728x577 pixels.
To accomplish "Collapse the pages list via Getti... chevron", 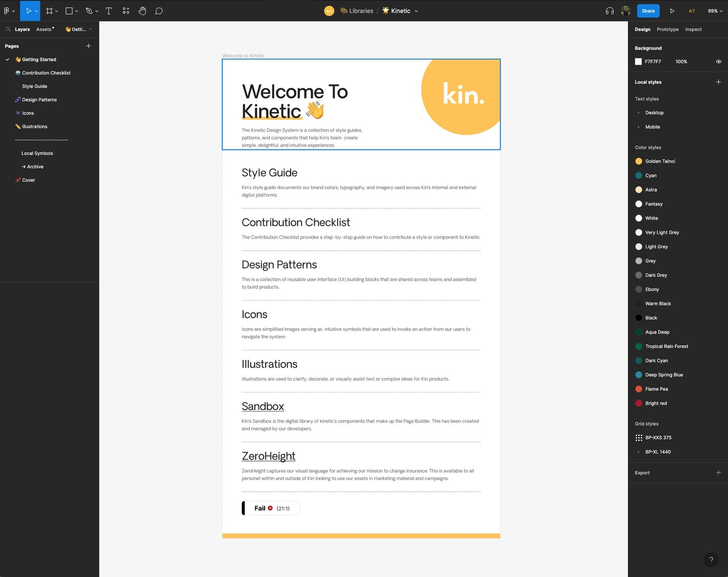I will click(x=91, y=29).
